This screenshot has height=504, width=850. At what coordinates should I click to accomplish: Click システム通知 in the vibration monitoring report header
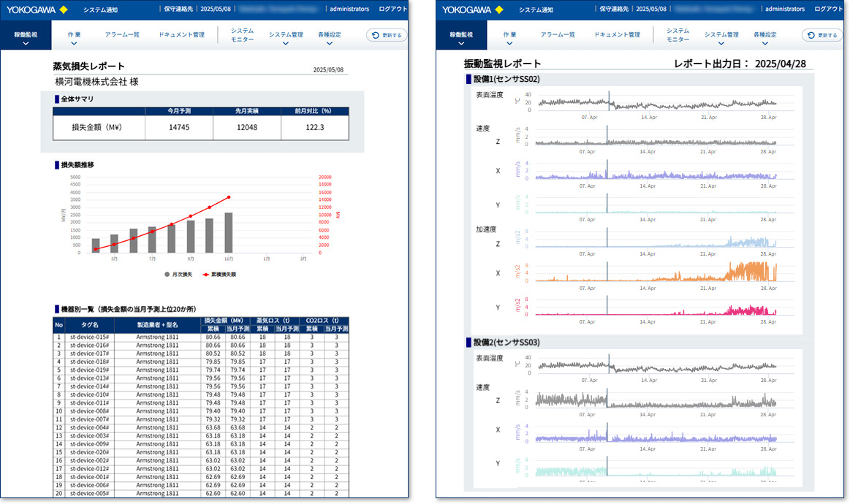click(x=536, y=9)
